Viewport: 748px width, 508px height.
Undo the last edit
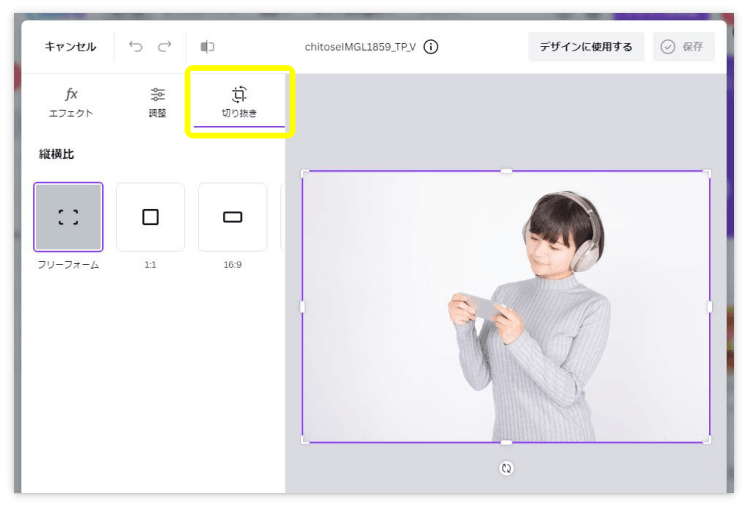click(135, 46)
